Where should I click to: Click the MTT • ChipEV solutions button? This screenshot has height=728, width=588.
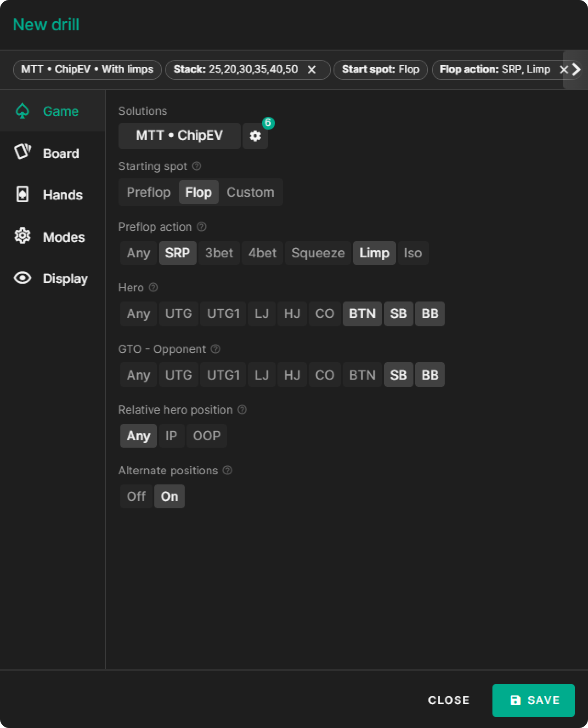click(x=179, y=136)
